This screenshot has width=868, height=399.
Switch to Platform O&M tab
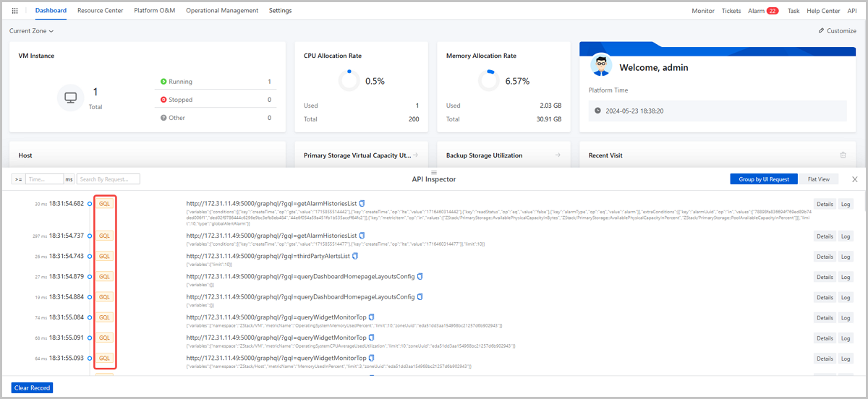154,11
